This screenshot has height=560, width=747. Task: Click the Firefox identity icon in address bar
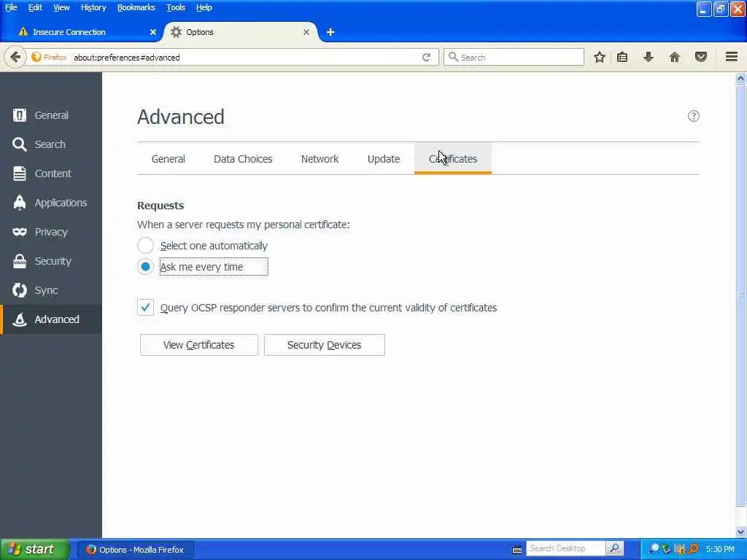(49, 57)
